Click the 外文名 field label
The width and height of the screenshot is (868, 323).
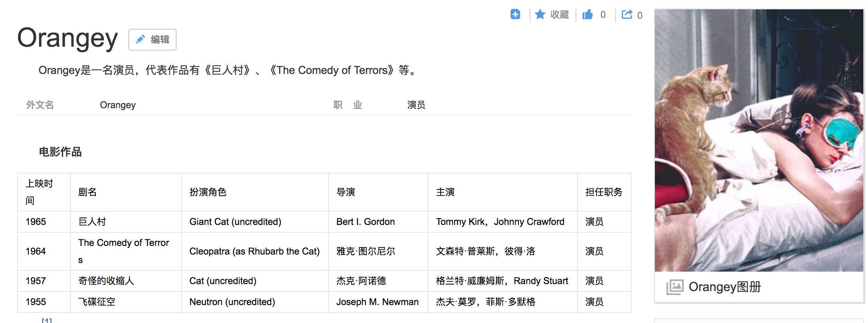click(x=40, y=105)
